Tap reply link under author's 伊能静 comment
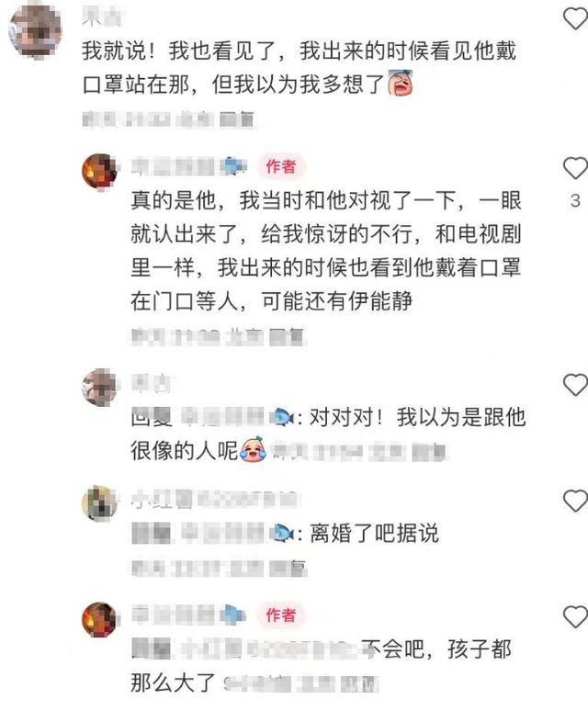Image resolution: width=588 pixels, height=710 pixels. tap(288, 337)
